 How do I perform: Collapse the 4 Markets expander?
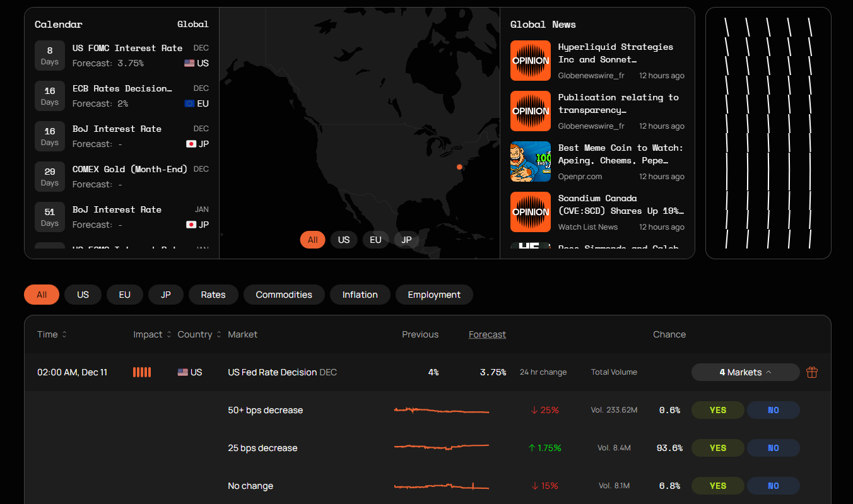tap(745, 372)
